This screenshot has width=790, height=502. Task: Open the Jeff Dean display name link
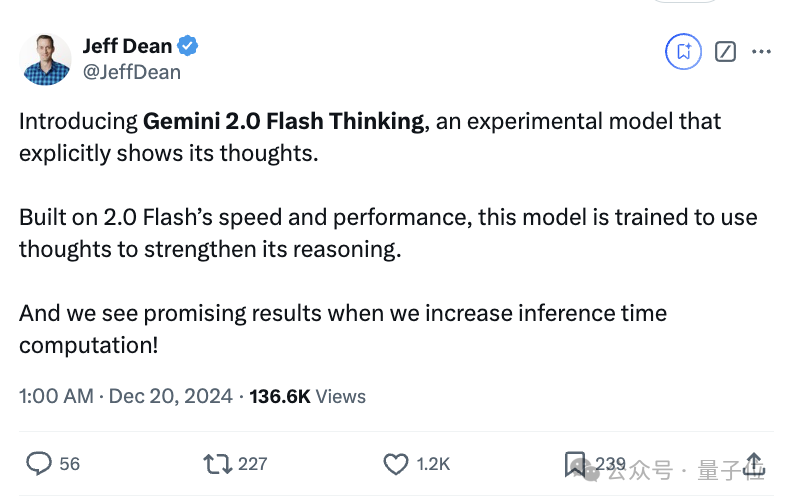[x=127, y=46]
